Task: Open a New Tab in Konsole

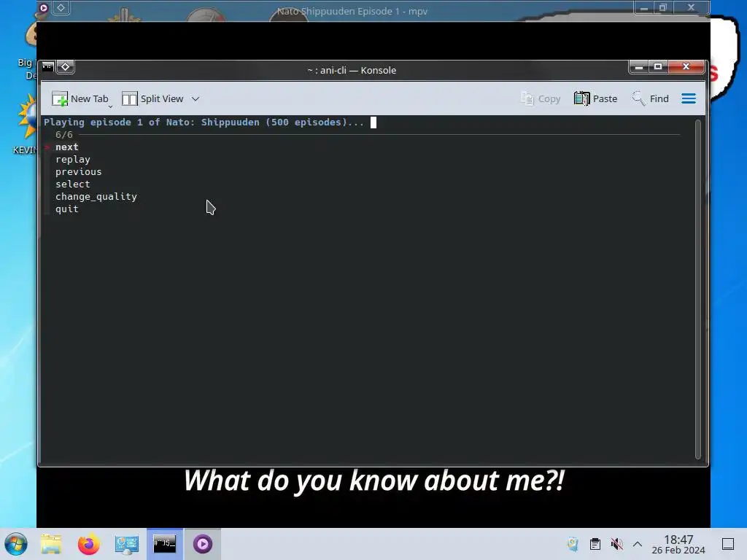Action: [80, 98]
